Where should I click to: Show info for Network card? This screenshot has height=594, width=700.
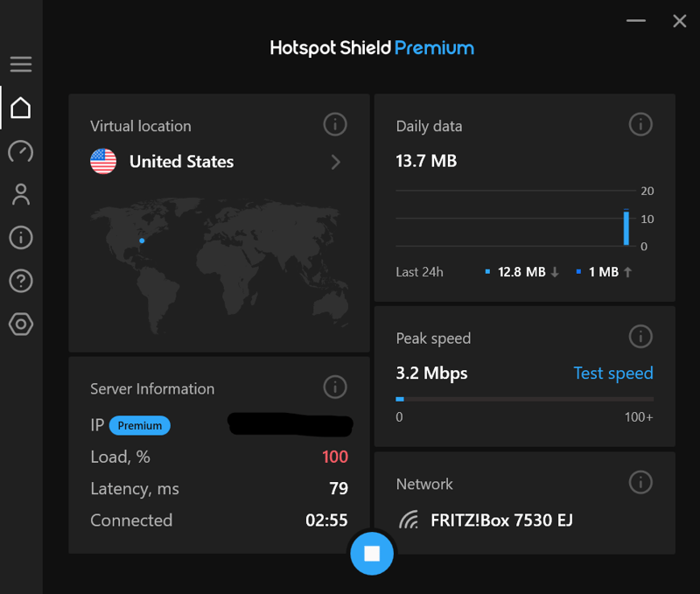tap(640, 482)
